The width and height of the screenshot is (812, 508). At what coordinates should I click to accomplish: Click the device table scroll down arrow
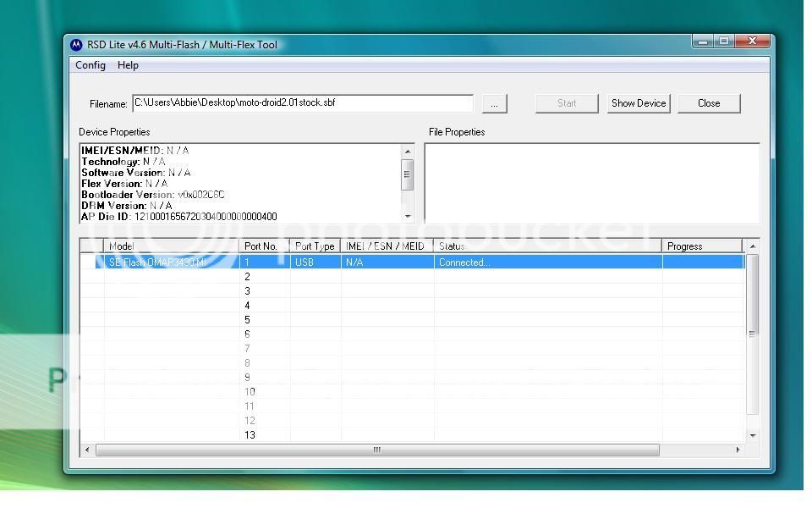753,436
